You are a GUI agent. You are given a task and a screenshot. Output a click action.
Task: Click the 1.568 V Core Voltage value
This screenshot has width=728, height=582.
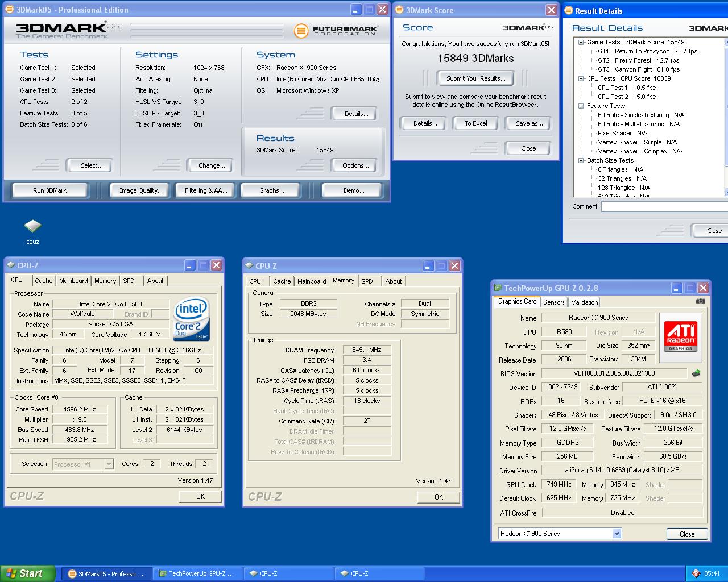point(149,335)
